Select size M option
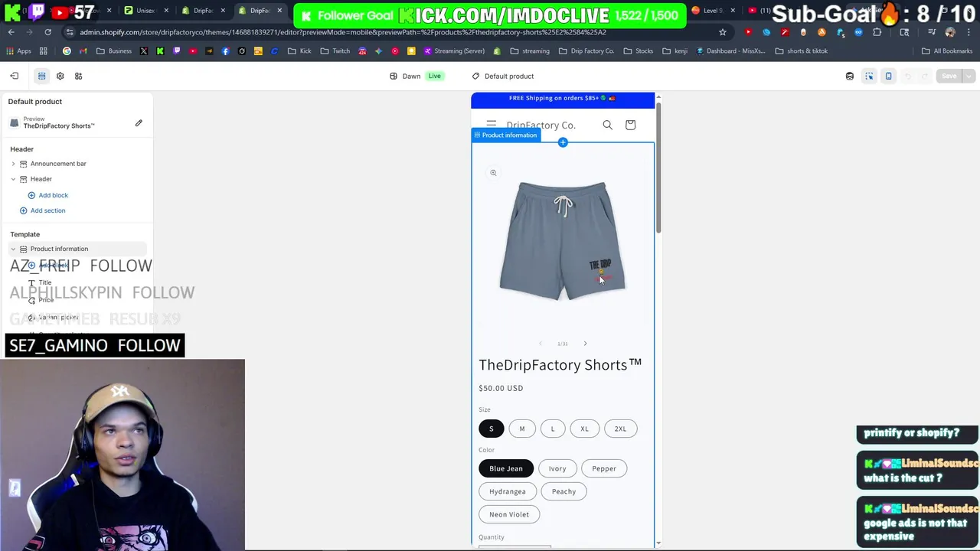 pos(522,429)
